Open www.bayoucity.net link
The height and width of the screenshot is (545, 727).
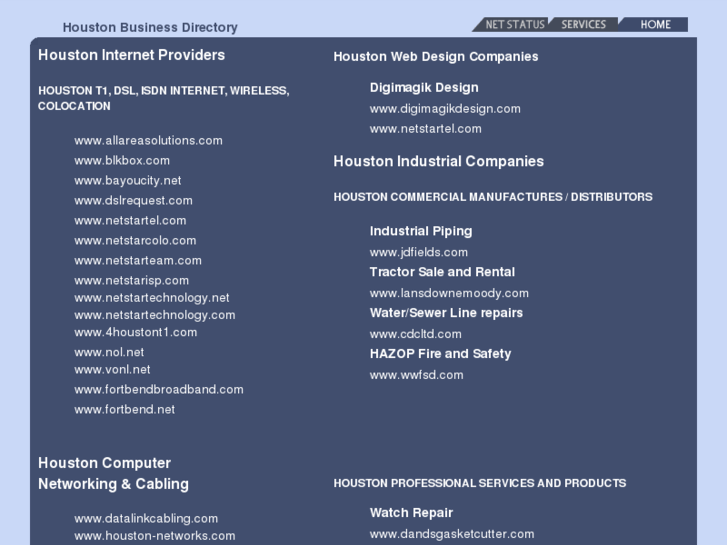[128, 180]
